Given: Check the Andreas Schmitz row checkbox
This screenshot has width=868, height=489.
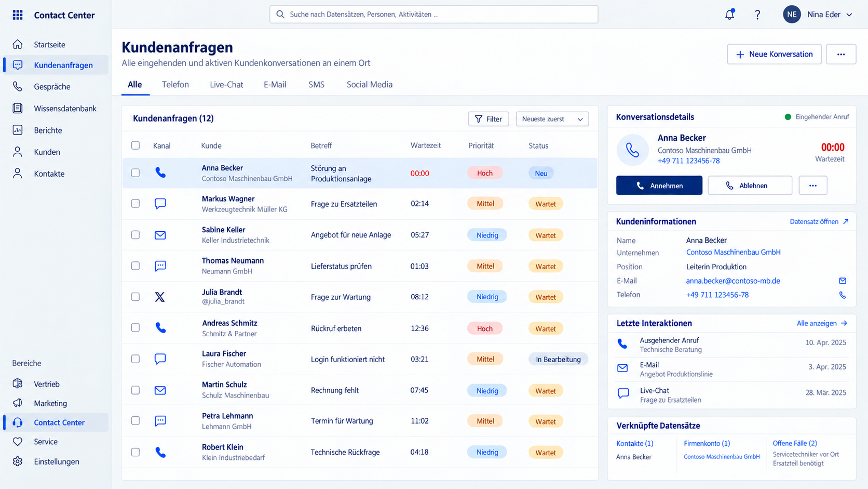Looking at the screenshot, I should pyautogui.click(x=135, y=327).
